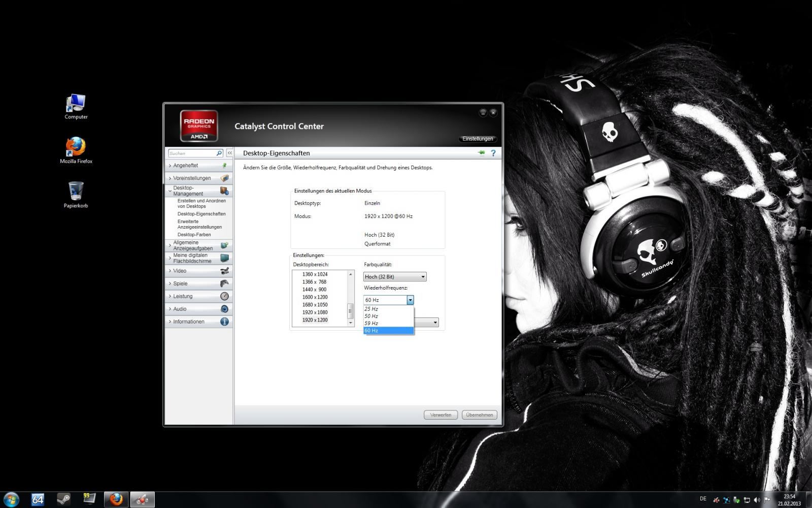Click the Informationen info icon
Screen dimensions: 812x508
[224, 322]
